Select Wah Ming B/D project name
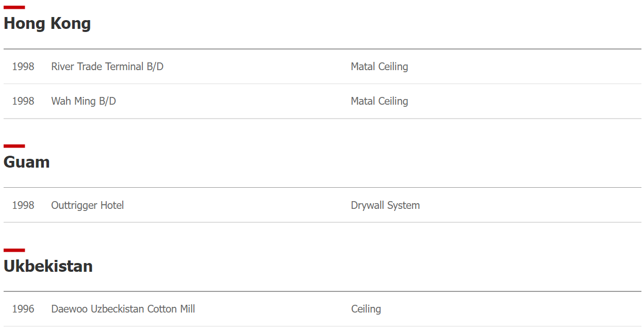 84,101
